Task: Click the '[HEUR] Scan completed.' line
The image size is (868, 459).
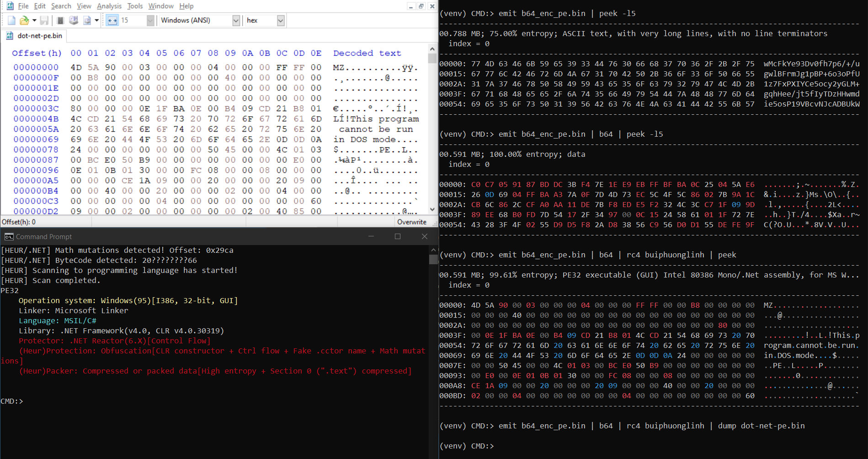Action: 51,280
